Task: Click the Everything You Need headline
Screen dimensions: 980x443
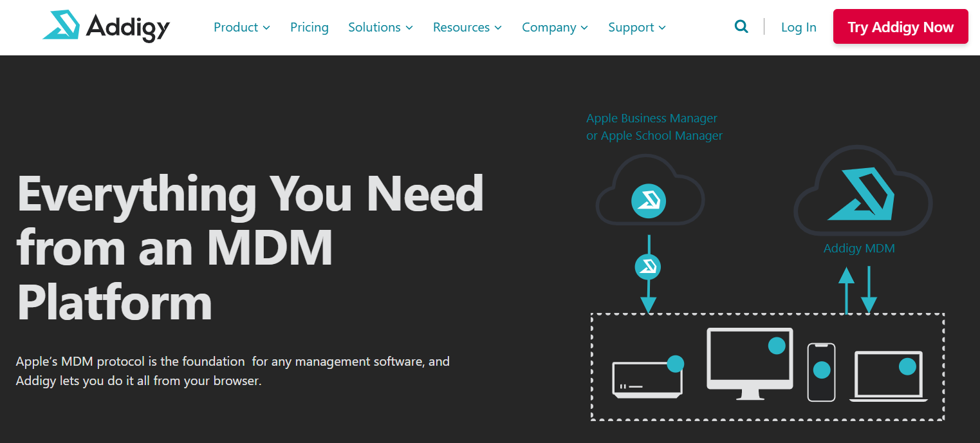Action: [x=250, y=247]
